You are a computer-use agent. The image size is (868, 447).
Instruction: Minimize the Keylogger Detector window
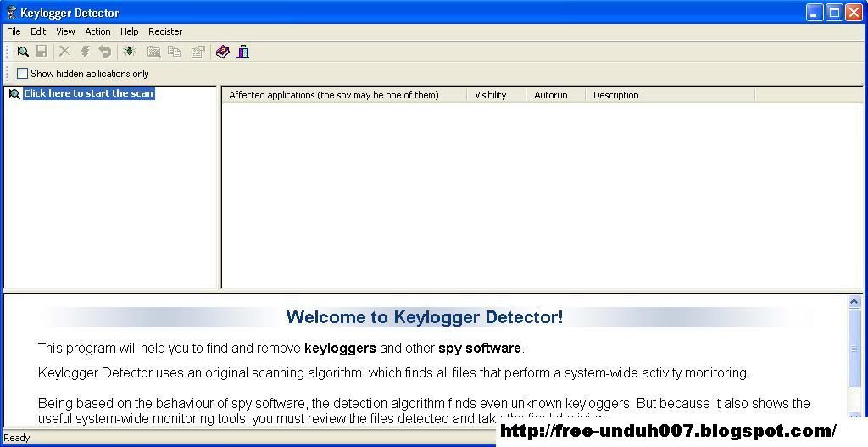(x=815, y=12)
